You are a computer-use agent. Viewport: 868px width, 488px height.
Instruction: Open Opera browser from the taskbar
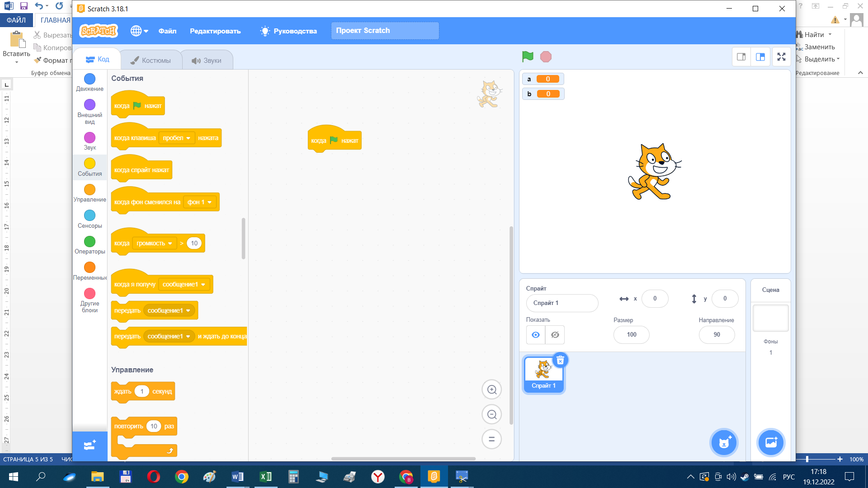tap(153, 476)
